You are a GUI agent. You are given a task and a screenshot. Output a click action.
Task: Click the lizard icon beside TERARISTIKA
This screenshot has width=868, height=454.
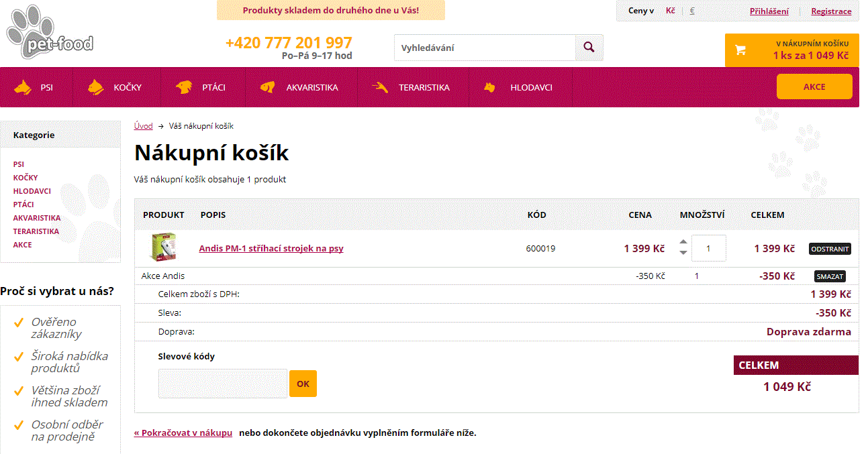coord(380,87)
